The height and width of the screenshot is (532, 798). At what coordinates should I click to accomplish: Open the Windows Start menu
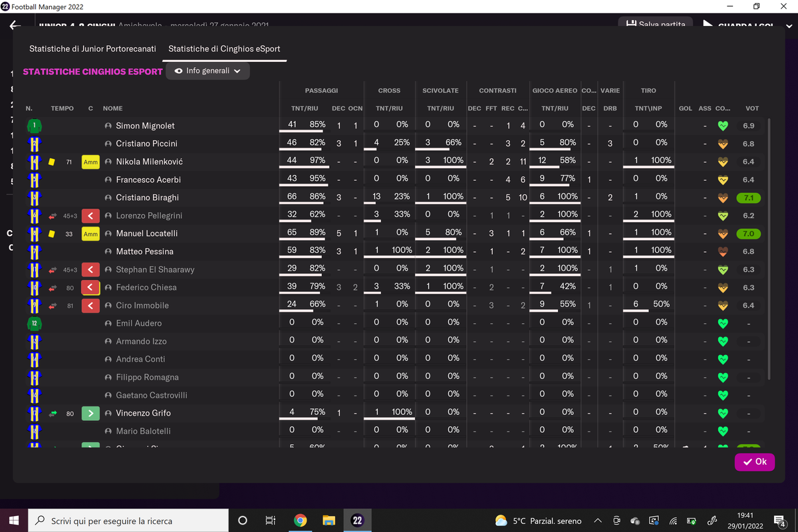13,521
